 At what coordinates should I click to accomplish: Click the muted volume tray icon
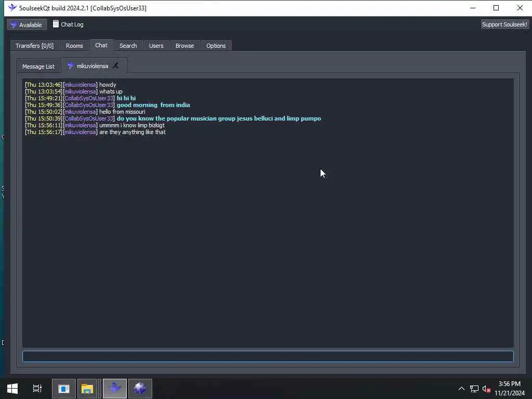pos(486,389)
